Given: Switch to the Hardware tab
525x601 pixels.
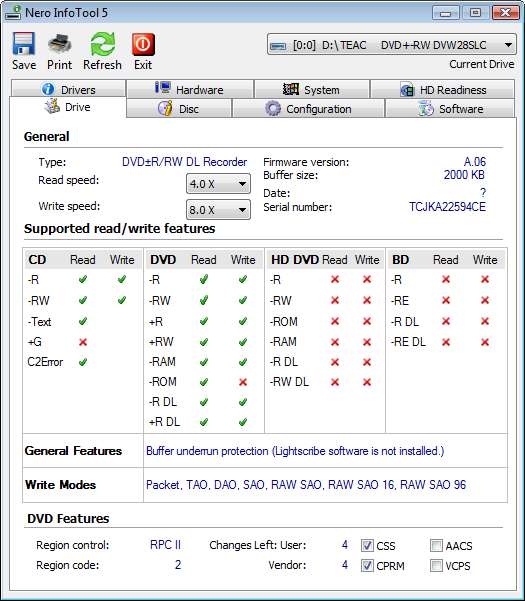Looking at the screenshot, I should pos(190,89).
